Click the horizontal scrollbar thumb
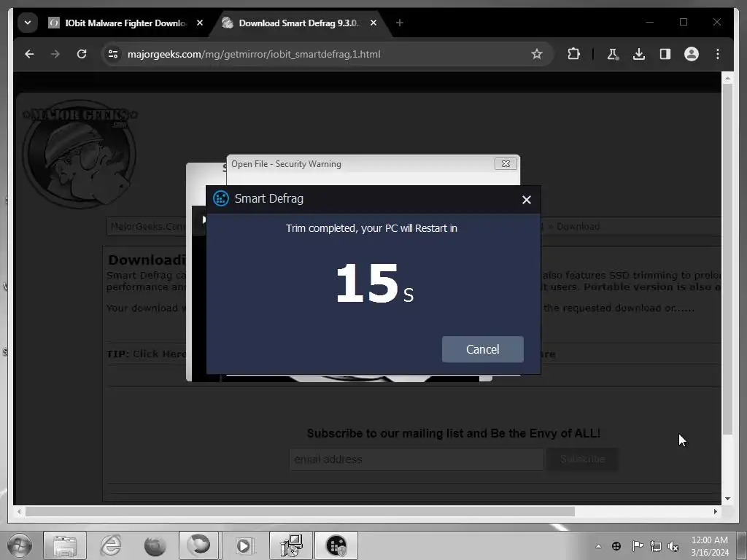This screenshot has width=747, height=560. point(300,511)
